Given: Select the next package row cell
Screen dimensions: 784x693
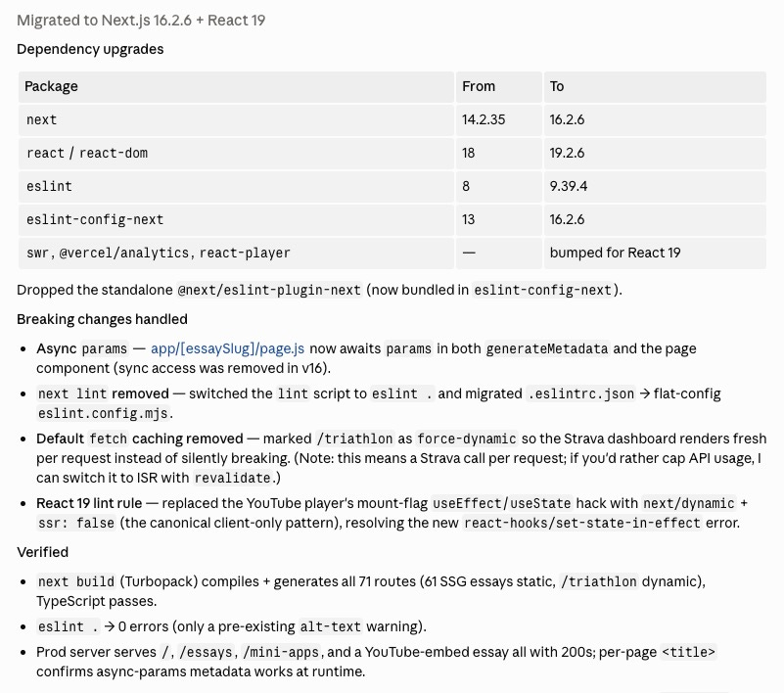Looking at the screenshot, I should click(x=236, y=120).
